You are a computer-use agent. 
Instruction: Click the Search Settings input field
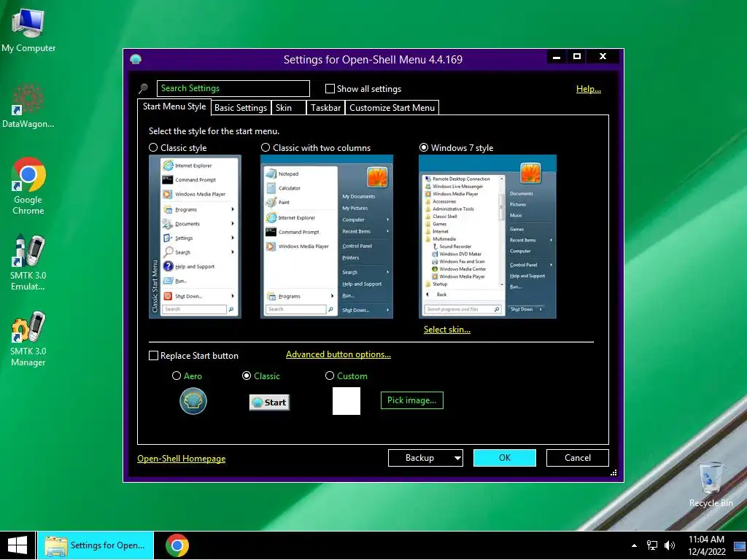tap(233, 88)
